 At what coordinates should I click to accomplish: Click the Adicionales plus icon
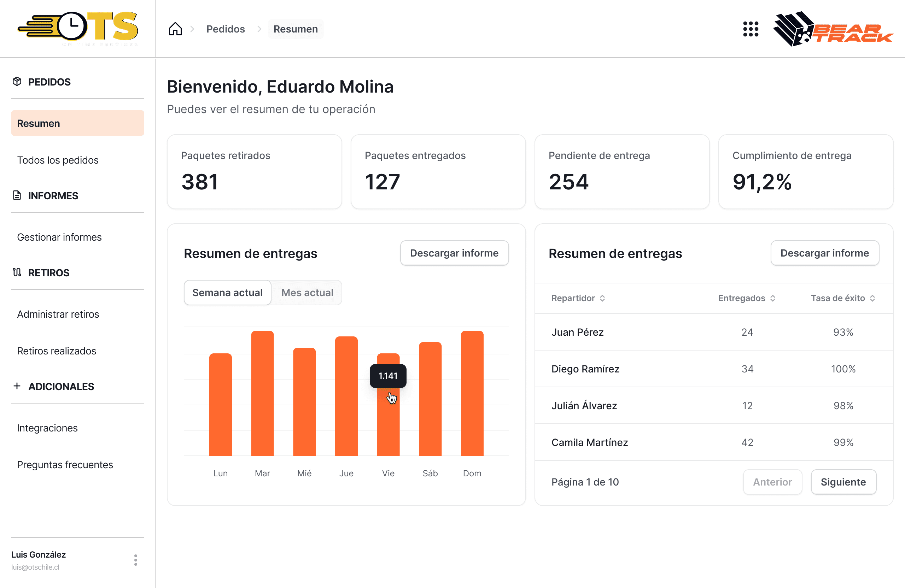pyautogui.click(x=17, y=386)
